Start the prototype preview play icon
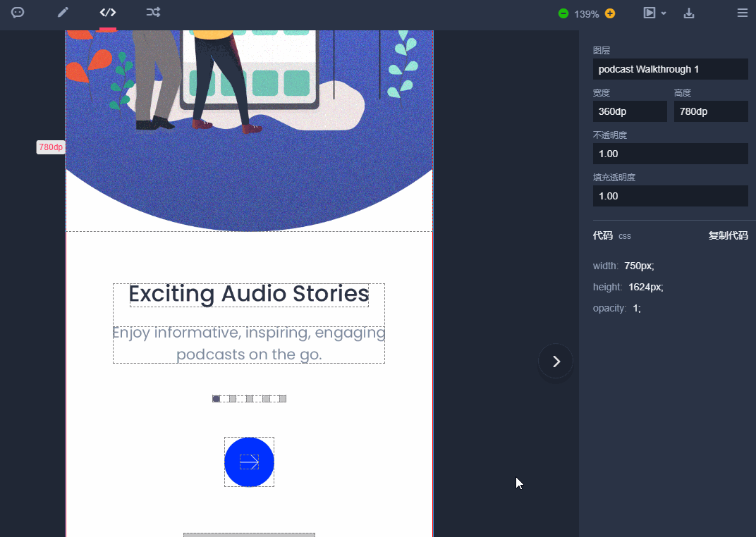The image size is (756, 537). tap(650, 13)
